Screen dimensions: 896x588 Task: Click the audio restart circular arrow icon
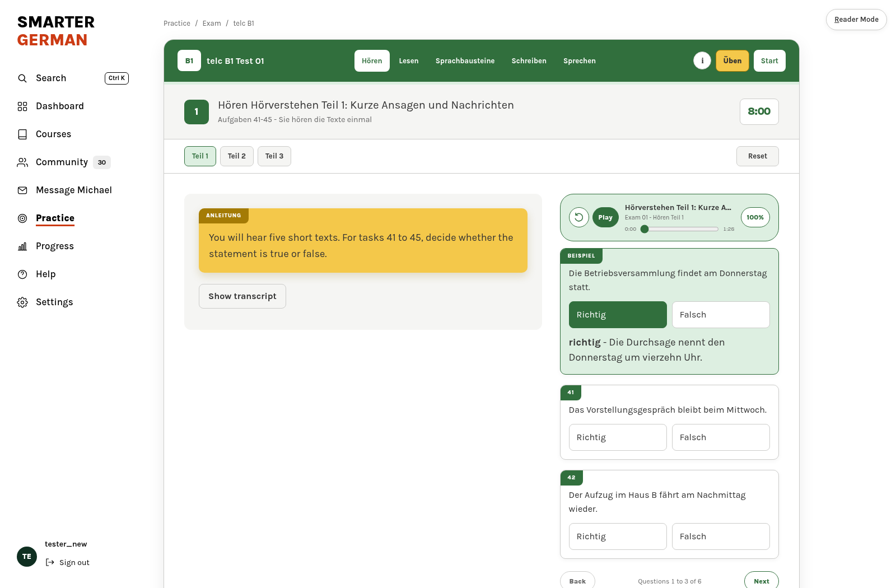(x=579, y=217)
